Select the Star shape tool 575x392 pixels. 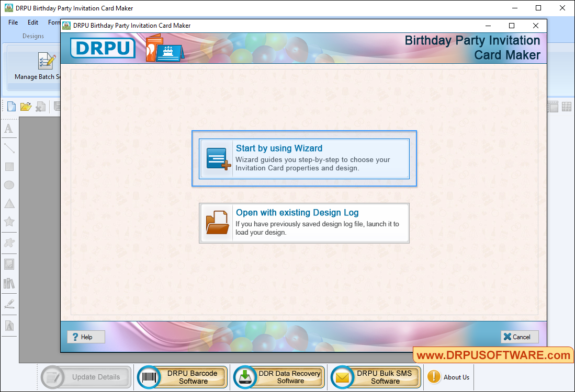coord(9,221)
